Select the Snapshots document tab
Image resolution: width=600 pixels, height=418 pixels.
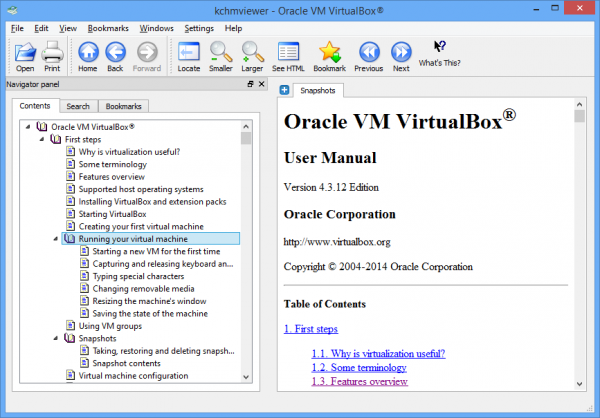(x=318, y=90)
